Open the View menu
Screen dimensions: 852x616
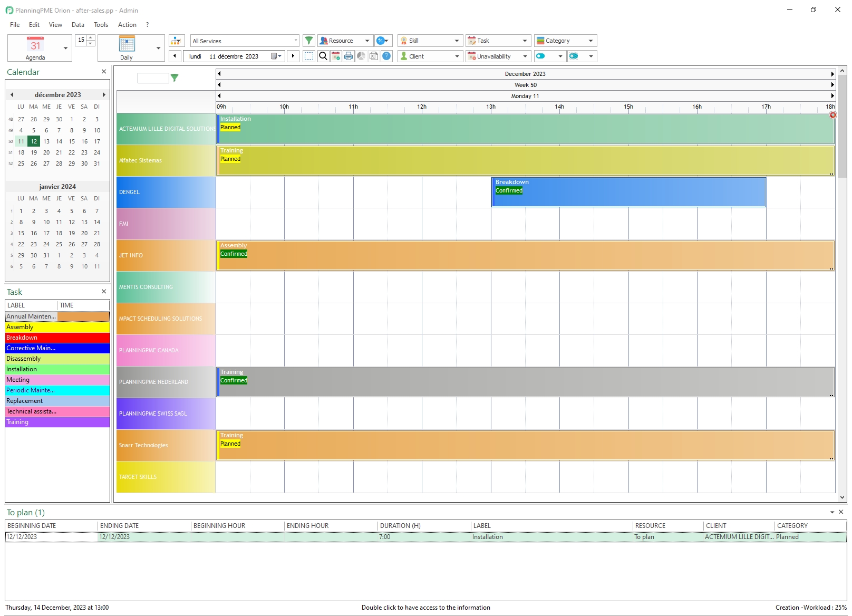point(55,25)
